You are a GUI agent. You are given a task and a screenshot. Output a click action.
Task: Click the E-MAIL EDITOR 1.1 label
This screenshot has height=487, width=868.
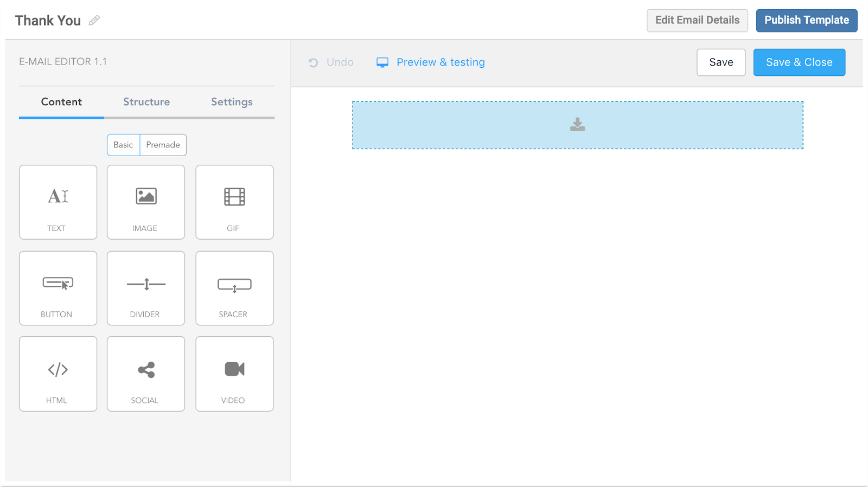(63, 62)
